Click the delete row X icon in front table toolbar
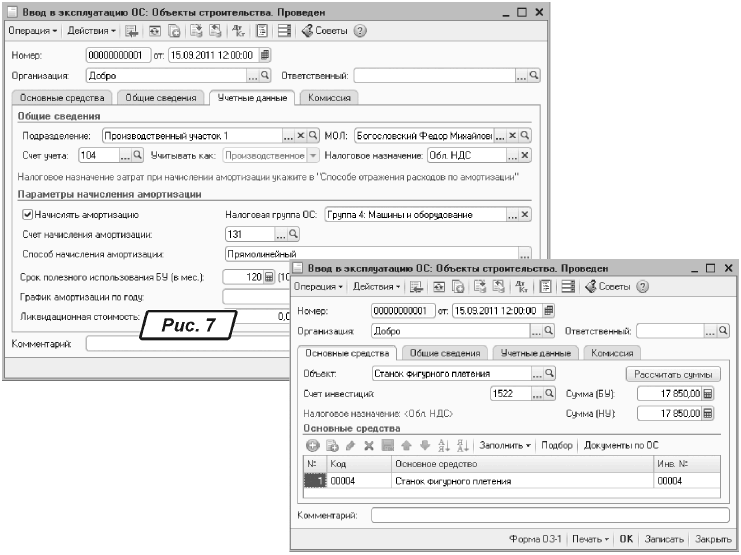This screenshot has height=555, width=741. pos(368,443)
